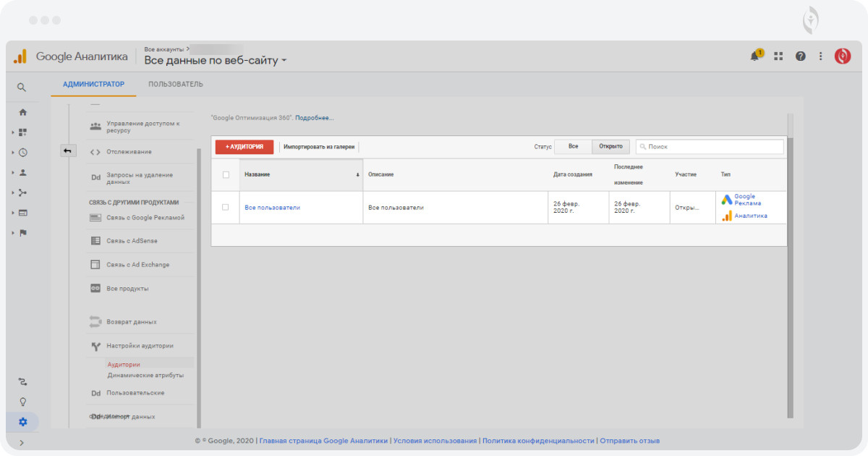
Task: Expand Behavior section arrow in sidebar
Action: click(x=13, y=213)
